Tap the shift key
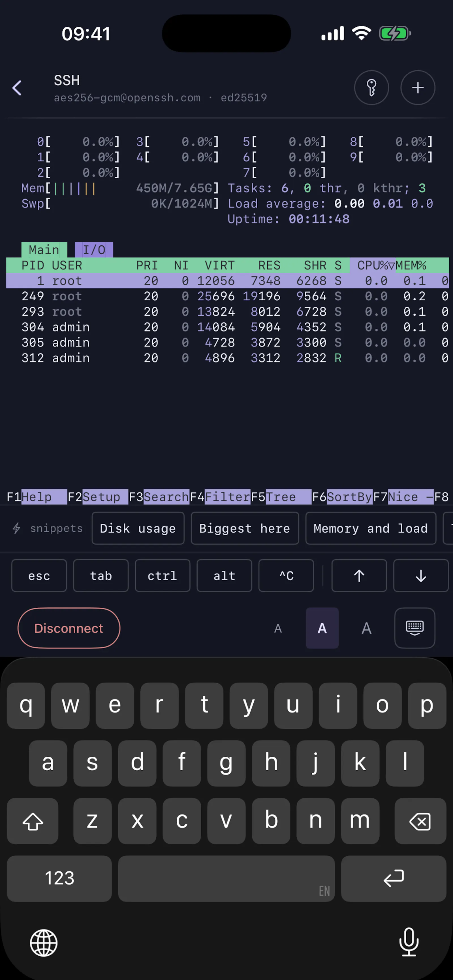The image size is (453, 980). (x=33, y=821)
